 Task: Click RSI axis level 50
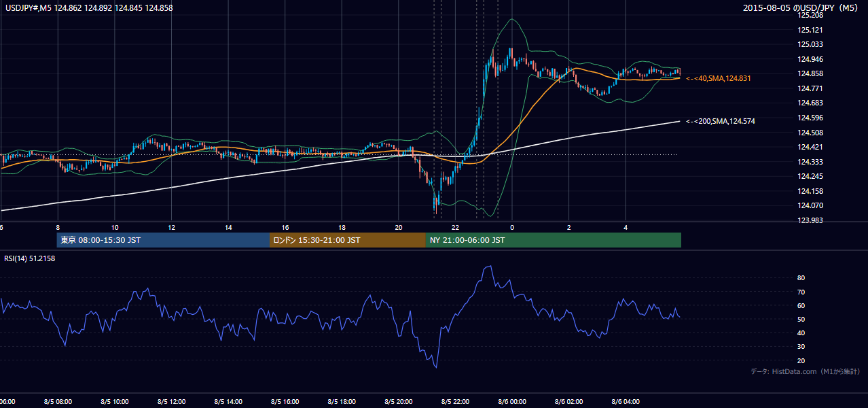(x=801, y=319)
